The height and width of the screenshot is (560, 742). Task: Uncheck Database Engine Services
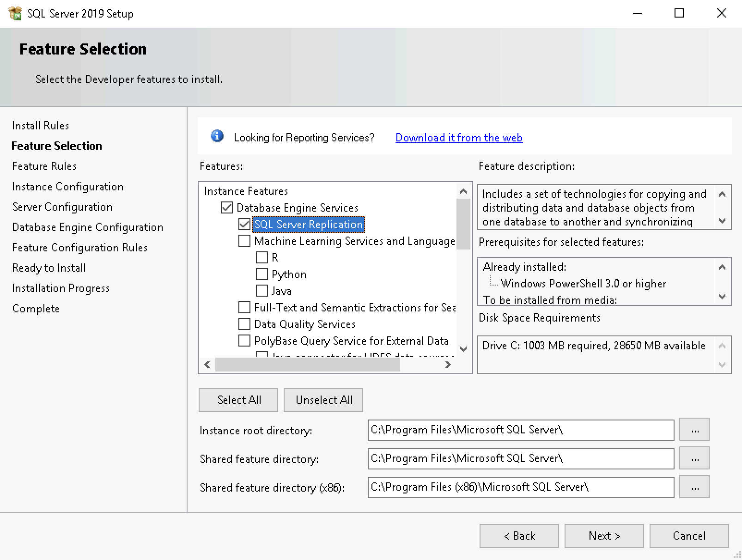pyautogui.click(x=227, y=208)
